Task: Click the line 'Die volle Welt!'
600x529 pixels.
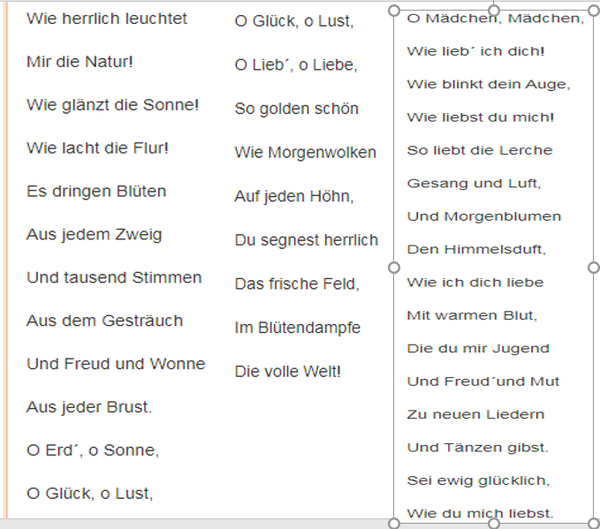Action: [x=288, y=371]
